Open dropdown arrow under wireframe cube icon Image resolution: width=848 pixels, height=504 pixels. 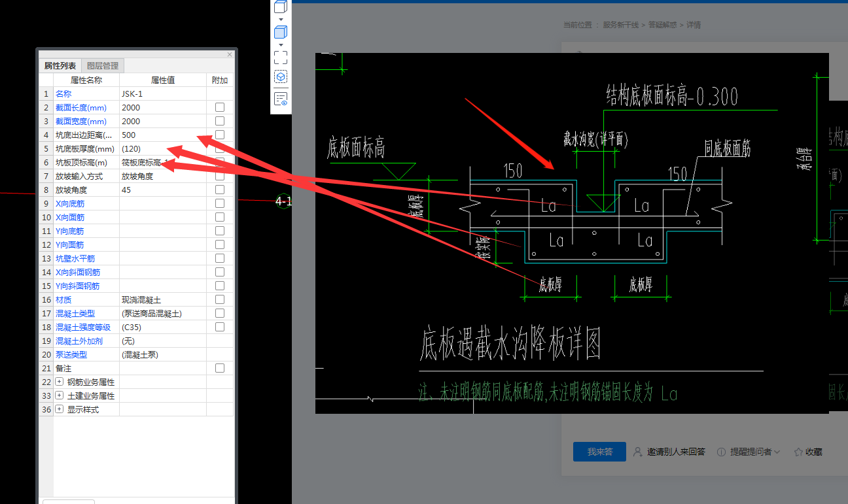coord(281,20)
